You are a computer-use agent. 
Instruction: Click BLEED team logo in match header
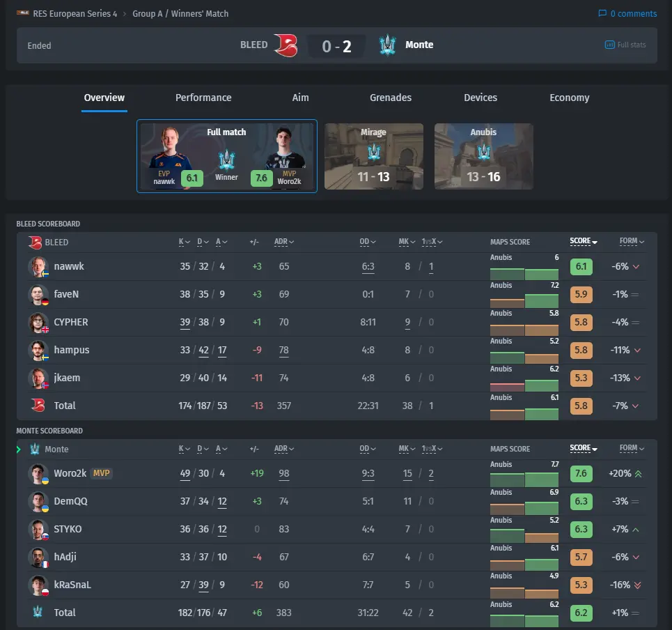(286, 45)
